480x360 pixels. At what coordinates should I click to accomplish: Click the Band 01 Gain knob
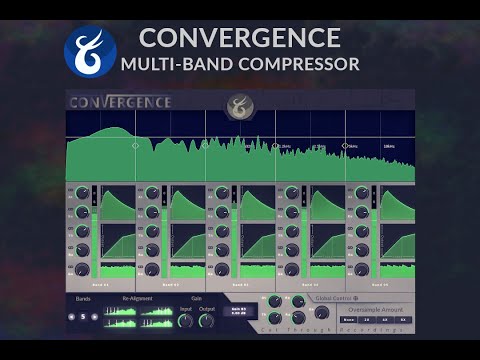[82, 270]
